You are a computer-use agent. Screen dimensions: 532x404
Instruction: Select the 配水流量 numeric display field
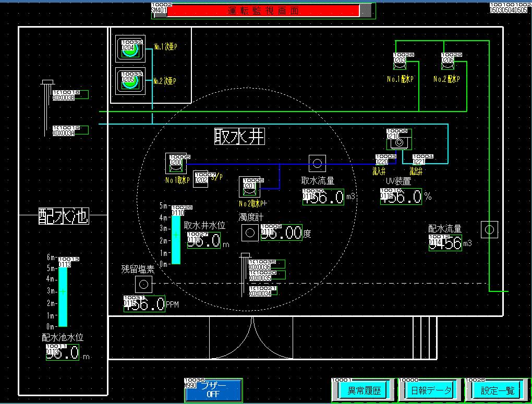tap(445, 243)
